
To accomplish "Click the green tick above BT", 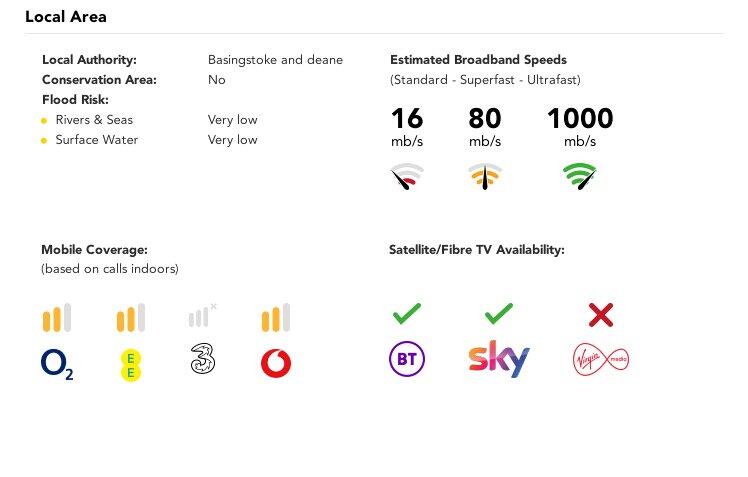I will point(407,315).
